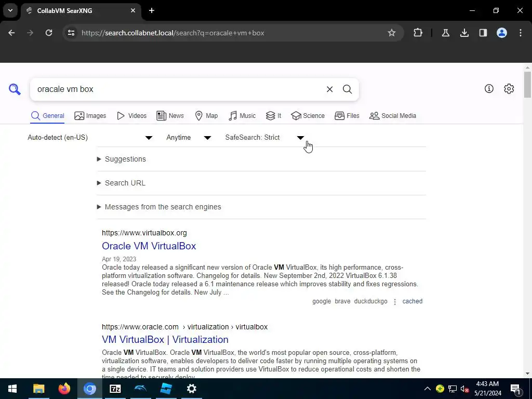Viewport: 532px width, 399px height.
Task: Click the cached link for VirtualBox result
Action: pos(412,301)
